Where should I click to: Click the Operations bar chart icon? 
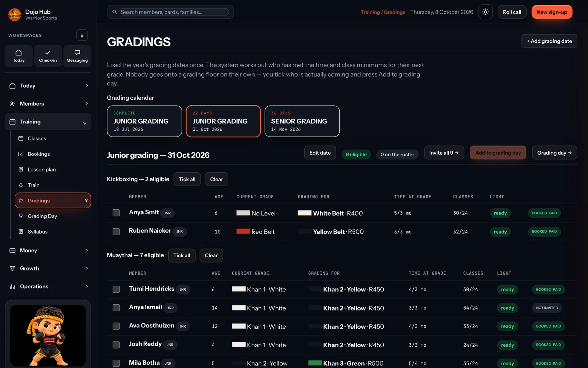pyautogui.click(x=12, y=287)
